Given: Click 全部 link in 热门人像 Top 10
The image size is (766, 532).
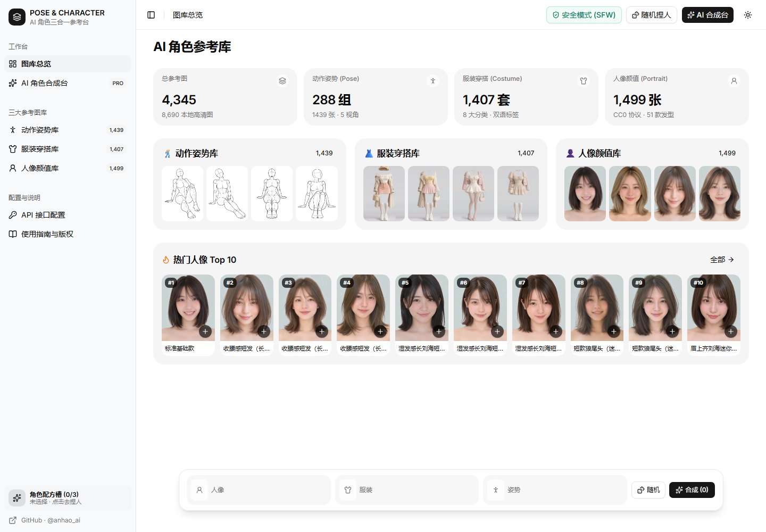Looking at the screenshot, I should click(722, 260).
